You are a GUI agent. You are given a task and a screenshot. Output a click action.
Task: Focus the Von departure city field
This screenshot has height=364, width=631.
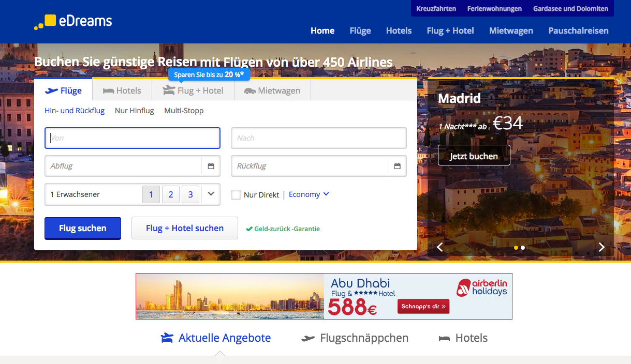point(133,138)
